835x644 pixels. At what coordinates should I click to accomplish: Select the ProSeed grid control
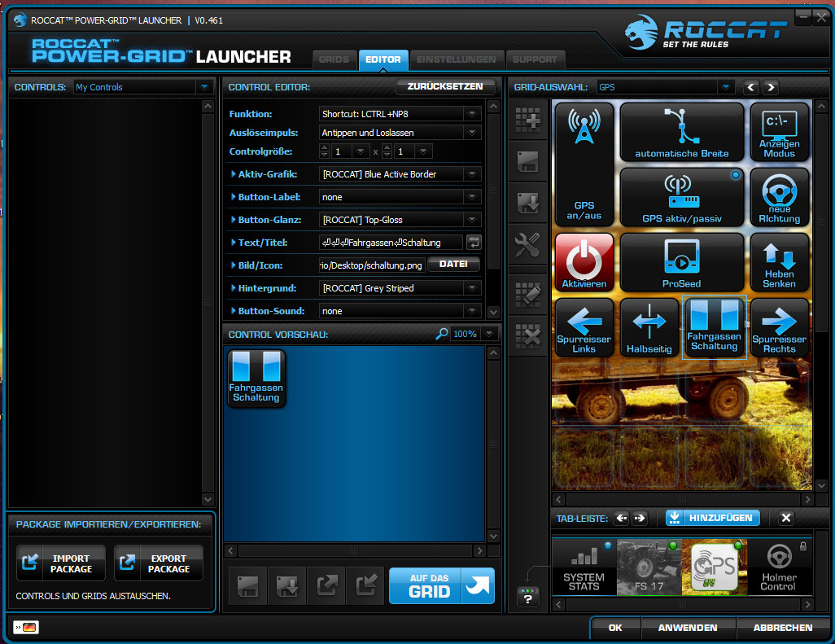tap(681, 262)
